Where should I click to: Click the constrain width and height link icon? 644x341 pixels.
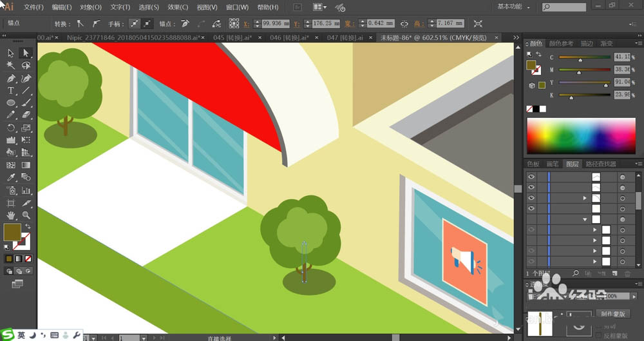[x=404, y=24]
